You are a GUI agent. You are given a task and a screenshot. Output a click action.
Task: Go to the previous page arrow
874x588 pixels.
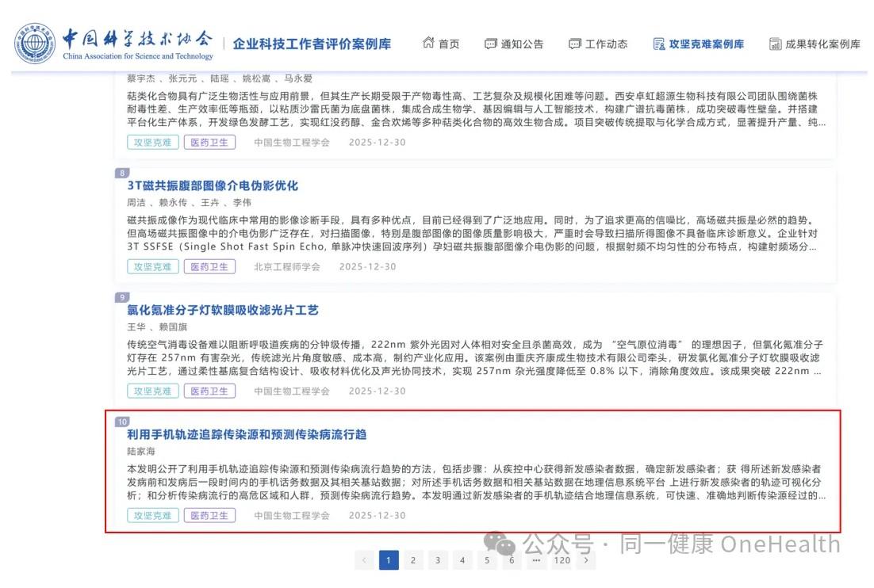[x=364, y=560]
